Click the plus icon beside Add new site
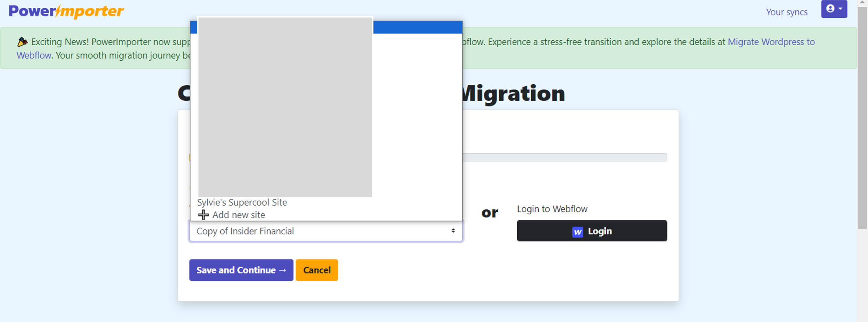This screenshot has height=322, width=868. pos(203,215)
